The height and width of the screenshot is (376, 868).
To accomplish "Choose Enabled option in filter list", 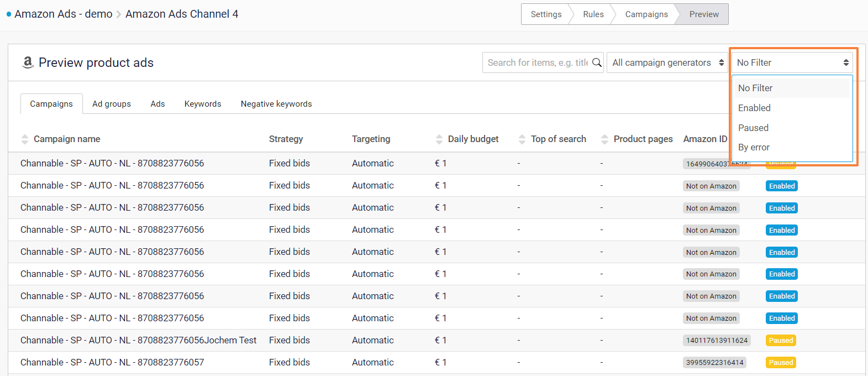I will click(792, 108).
